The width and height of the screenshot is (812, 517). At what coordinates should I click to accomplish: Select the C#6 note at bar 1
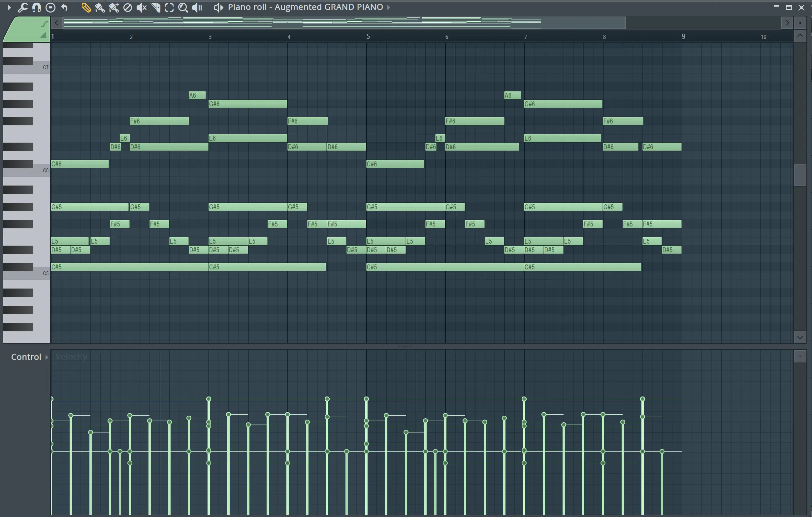[x=80, y=164]
